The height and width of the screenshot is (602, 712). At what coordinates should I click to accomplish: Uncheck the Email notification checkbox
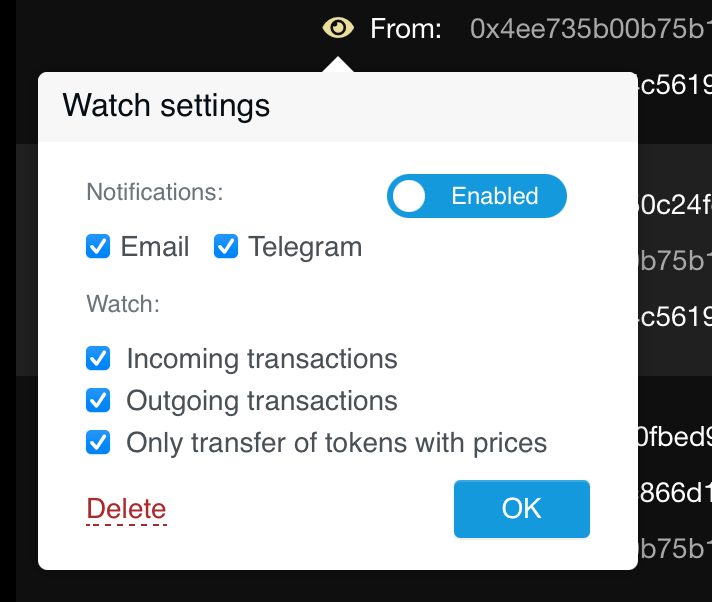98,247
